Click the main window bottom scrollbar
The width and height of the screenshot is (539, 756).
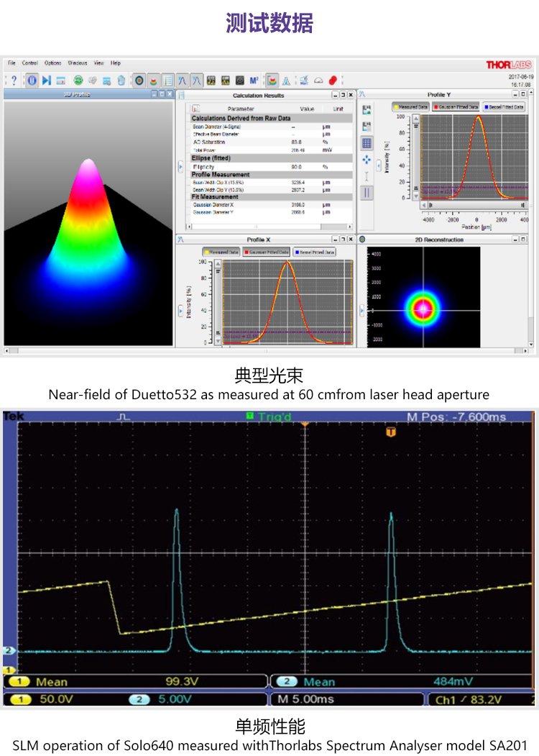[267, 351]
